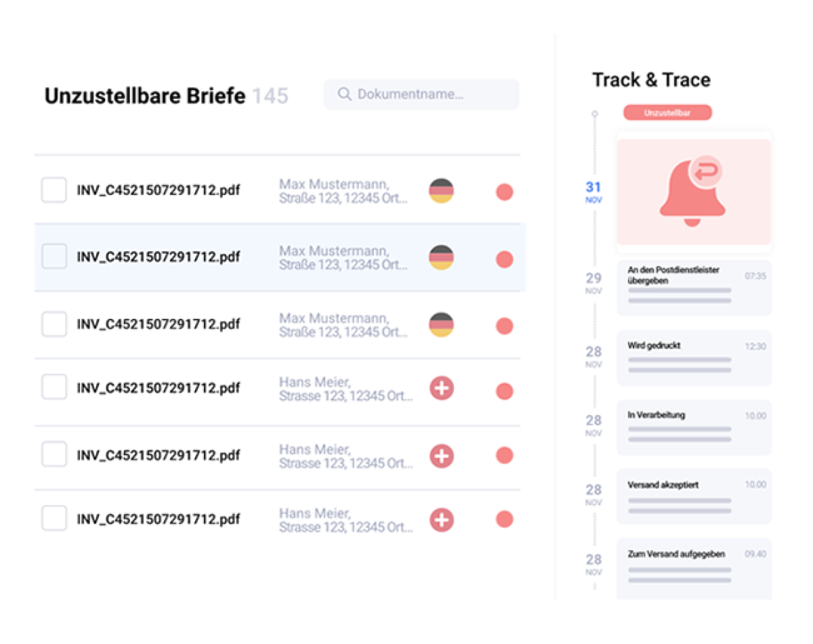Tick the checkbox of the first letter row
The width and height of the screenshot is (813, 644).
point(54,190)
